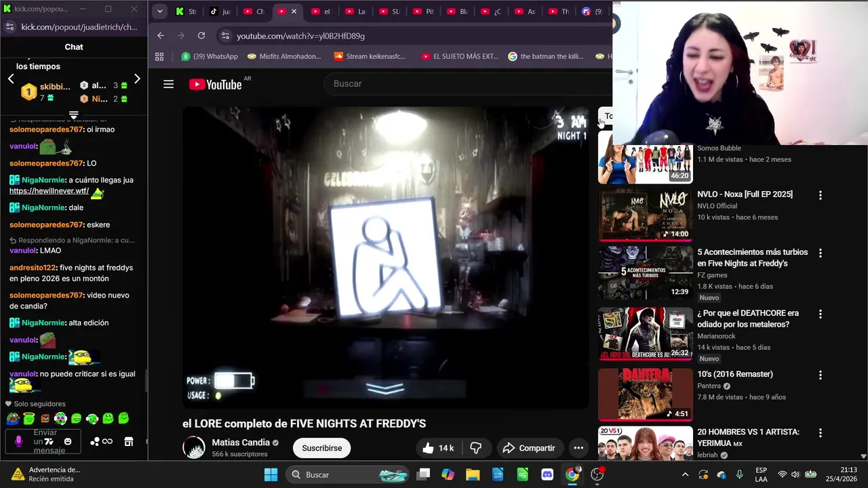Screen dimensions: 868x488
Task: Open volume control in system tray
Action: pos(795,474)
